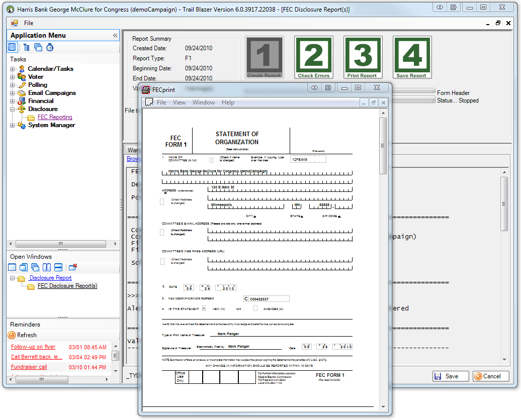Expand the Voter tree node
521x420 pixels.
(13, 77)
